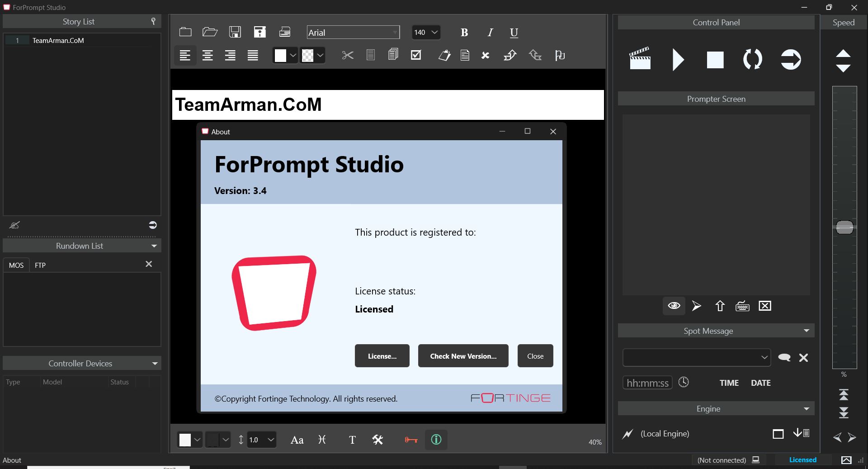Click the red key license icon
The image size is (868, 469).
[411, 440]
